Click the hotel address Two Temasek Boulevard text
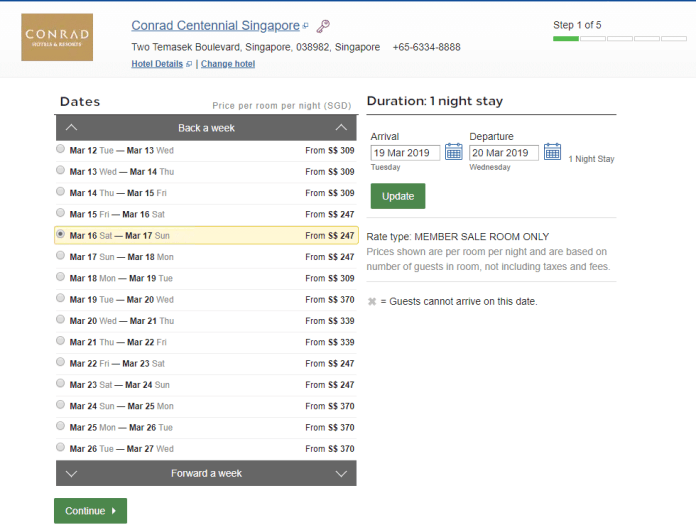 pyautogui.click(x=256, y=47)
